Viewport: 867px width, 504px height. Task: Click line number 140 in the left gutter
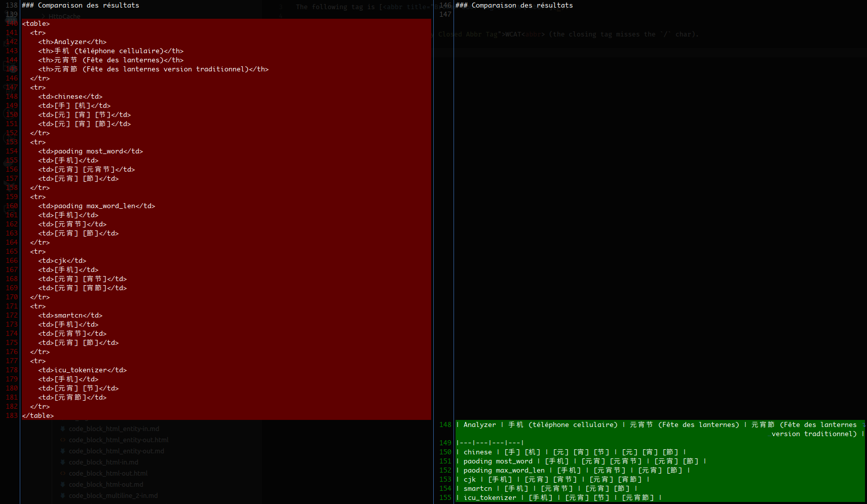[x=12, y=24]
